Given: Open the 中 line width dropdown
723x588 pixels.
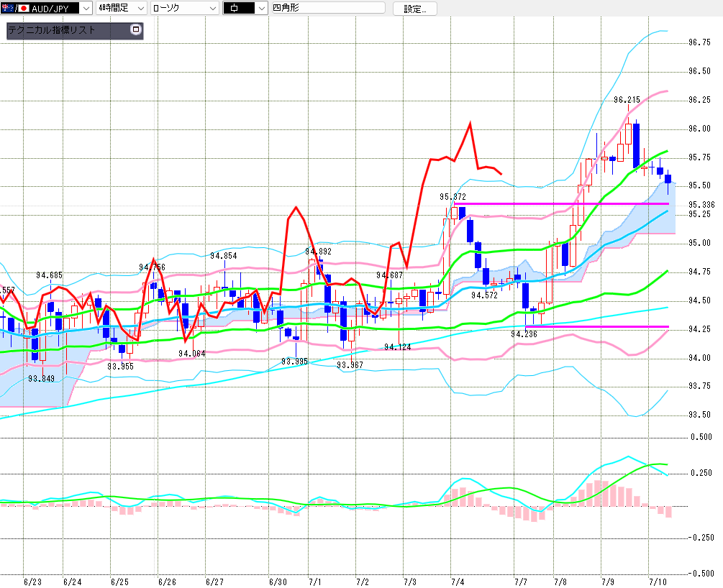Looking at the screenshot, I should coord(245,8).
